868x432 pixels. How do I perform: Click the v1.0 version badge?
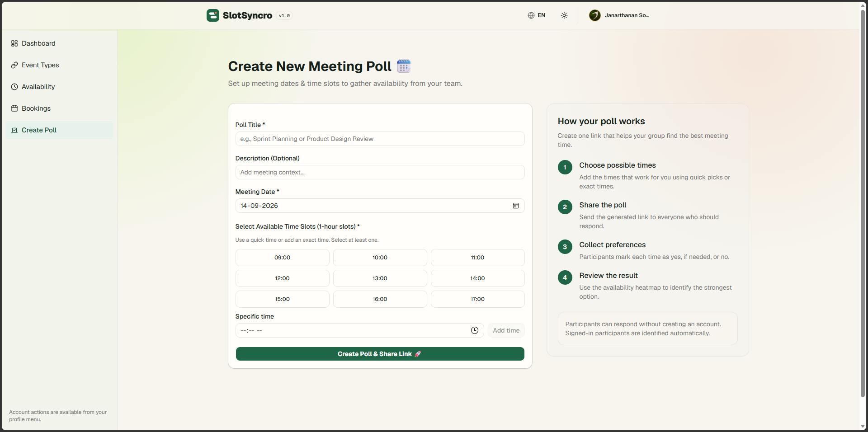pos(284,15)
